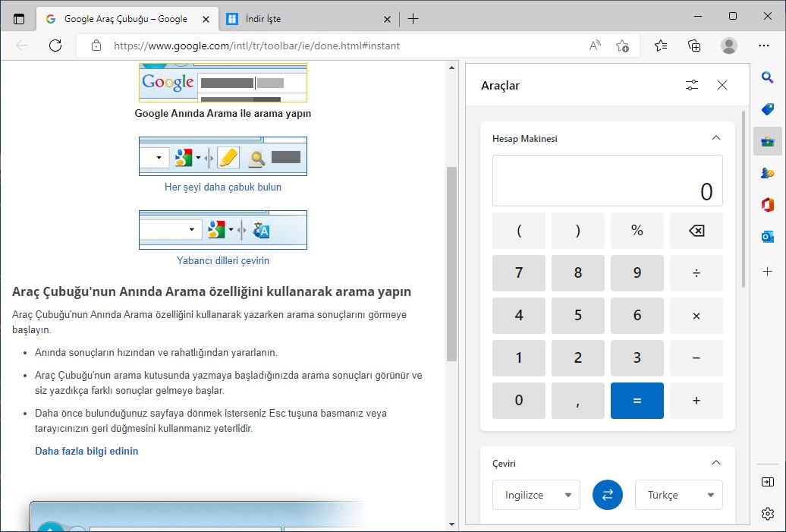786x532 pixels.
Task: Add a new site to sidebar
Action: coord(768,272)
